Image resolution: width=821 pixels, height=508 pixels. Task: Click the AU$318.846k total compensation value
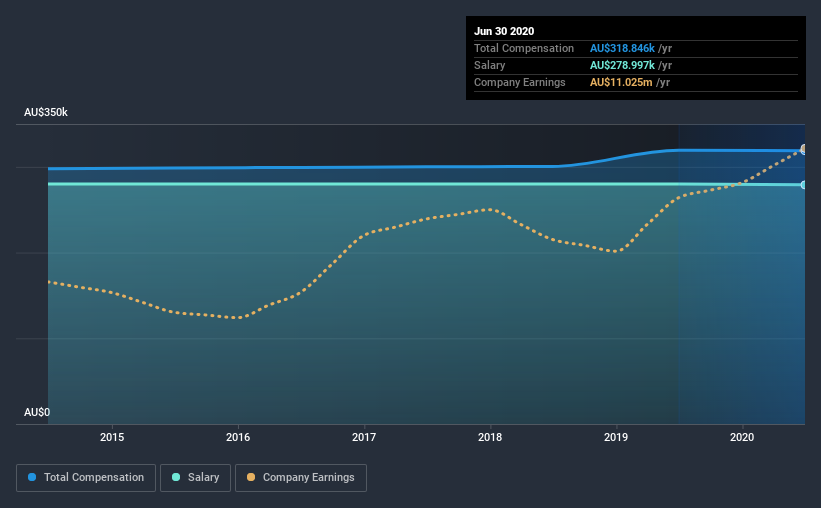622,48
